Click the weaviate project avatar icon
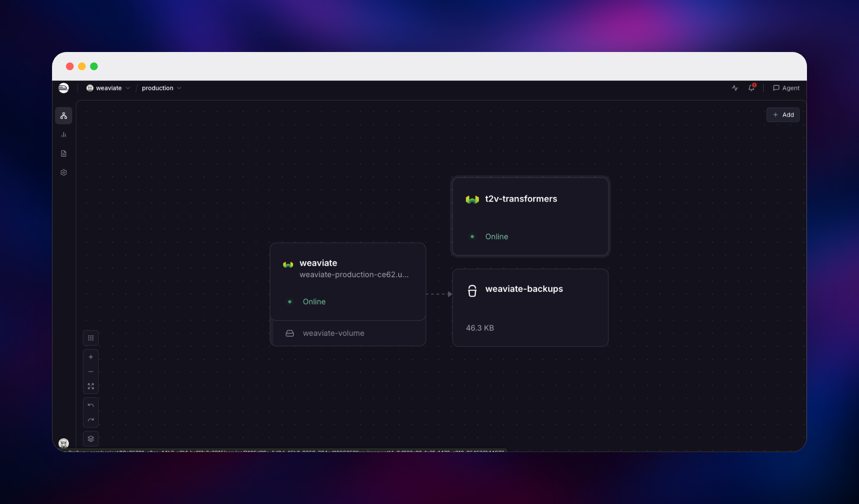This screenshot has height=504, width=859. pos(90,88)
